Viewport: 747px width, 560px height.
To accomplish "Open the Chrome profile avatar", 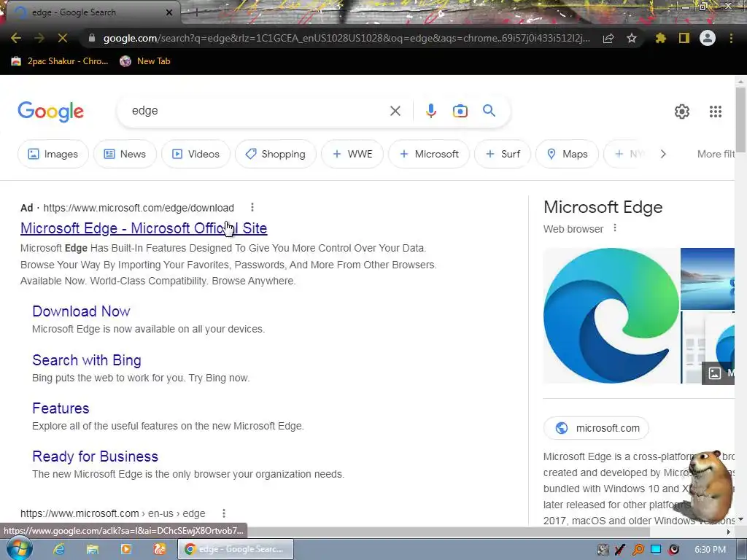I will click(708, 38).
